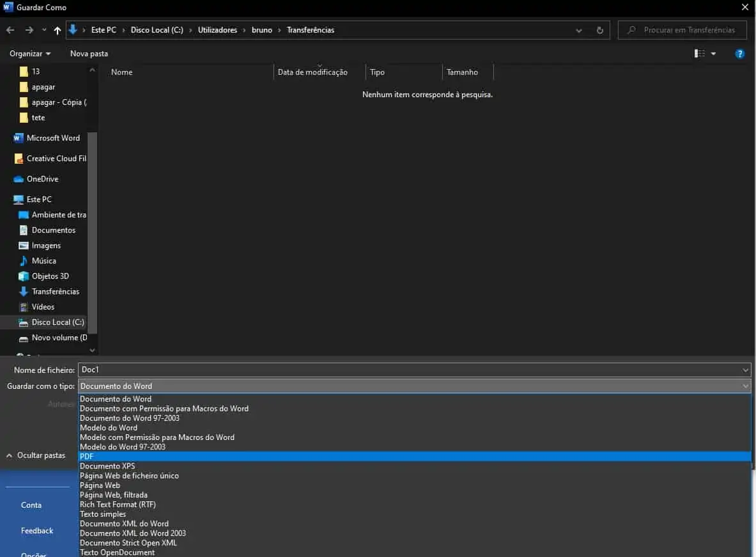
Task: Choose Documento do Word 97-2003 format
Action: click(x=414, y=418)
